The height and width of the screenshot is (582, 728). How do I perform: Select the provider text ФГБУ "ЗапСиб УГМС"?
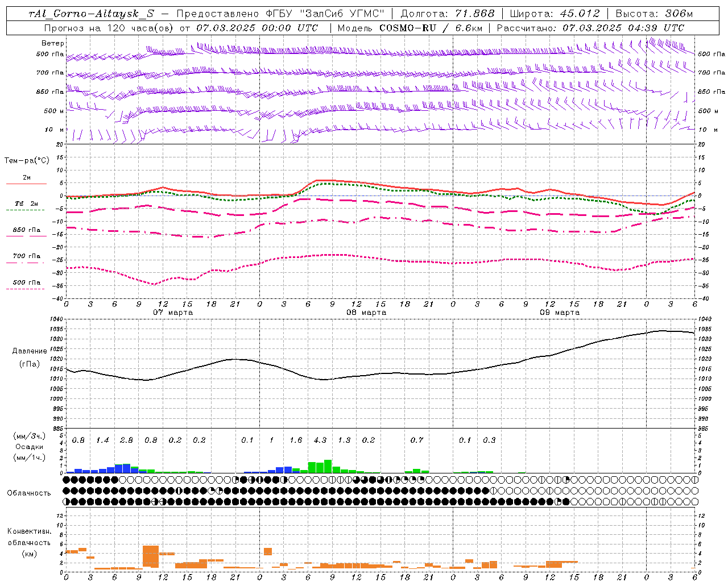(326, 14)
